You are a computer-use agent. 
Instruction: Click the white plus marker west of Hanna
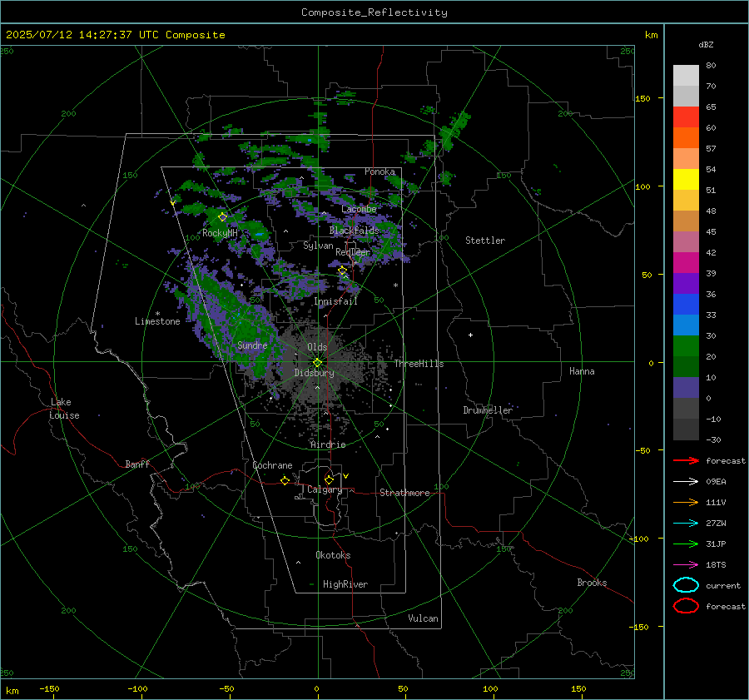(470, 335)
